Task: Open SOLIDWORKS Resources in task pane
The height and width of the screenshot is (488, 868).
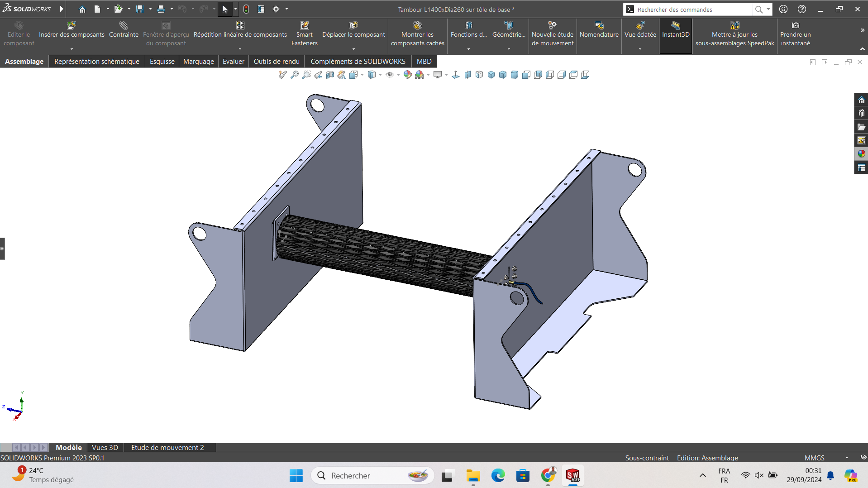Action: tap(861, 100)
